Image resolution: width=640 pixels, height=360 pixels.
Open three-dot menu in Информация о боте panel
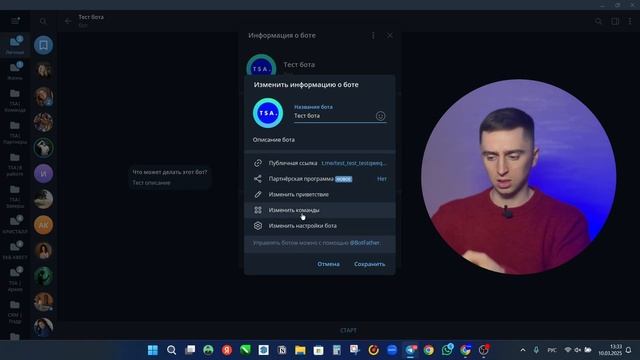pos(373,36)
